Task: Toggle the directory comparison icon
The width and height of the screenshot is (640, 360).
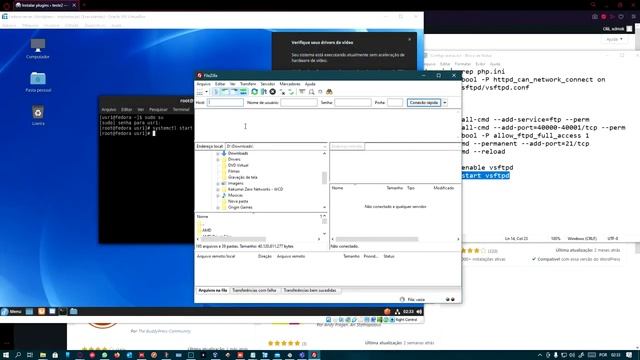Action: click(x=312, y=92)
